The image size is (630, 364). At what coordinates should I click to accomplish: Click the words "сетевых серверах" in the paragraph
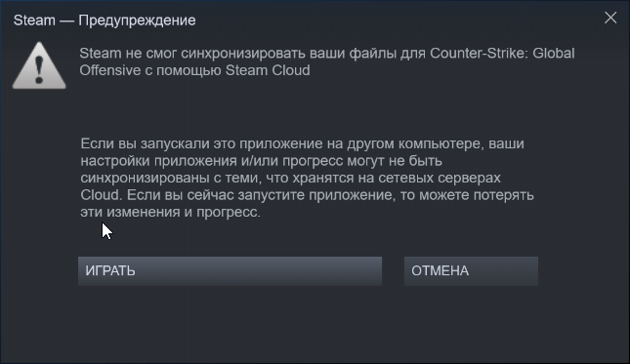440,178
